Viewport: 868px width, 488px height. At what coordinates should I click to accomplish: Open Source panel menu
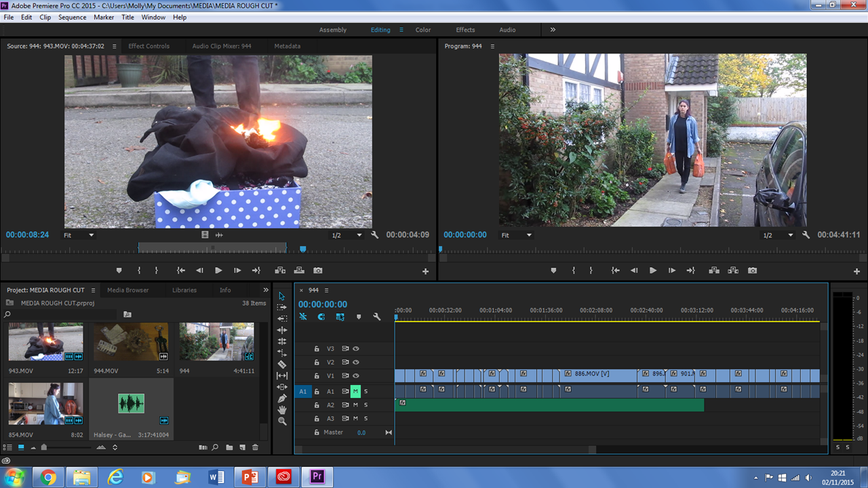point(115,46)
